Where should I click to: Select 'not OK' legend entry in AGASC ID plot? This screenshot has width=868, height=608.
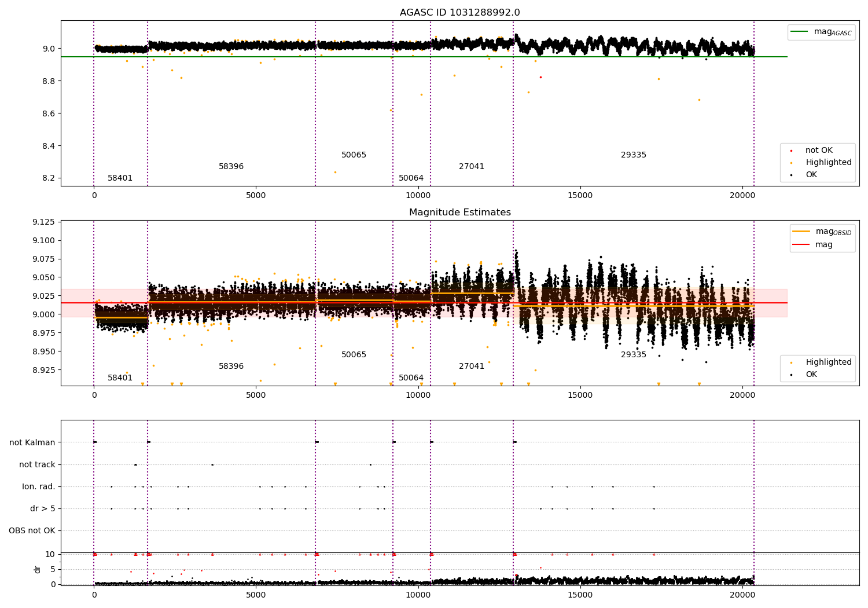819,151
